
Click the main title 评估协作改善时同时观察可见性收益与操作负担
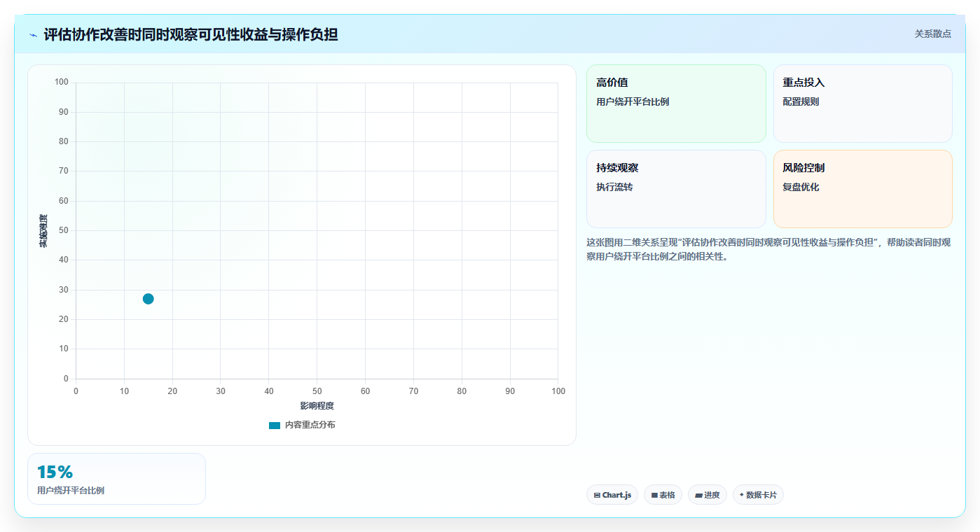point(191,34)
